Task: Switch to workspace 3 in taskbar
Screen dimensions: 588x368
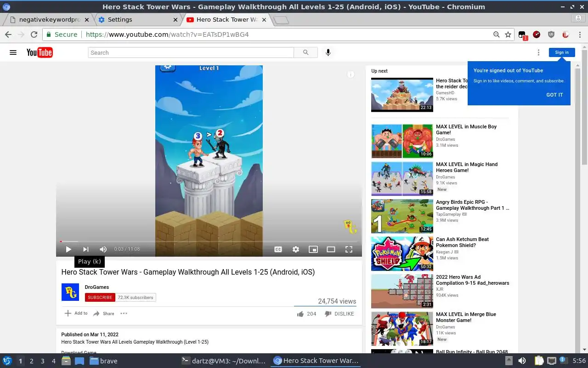Action: (x=42, y=361)
